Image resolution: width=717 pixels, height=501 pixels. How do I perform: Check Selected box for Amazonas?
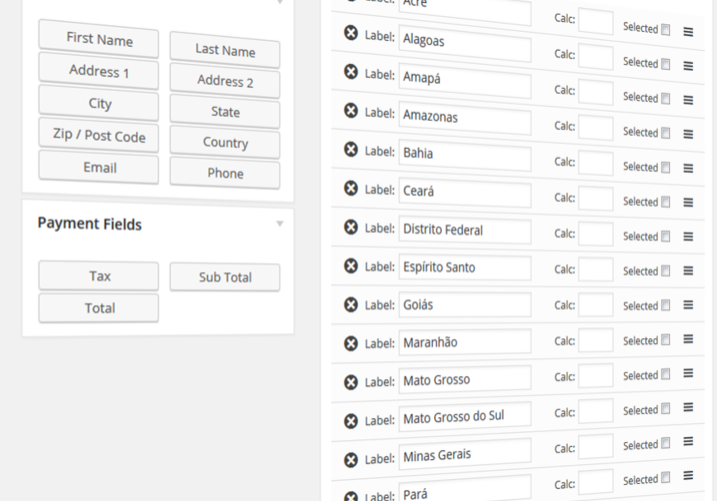click(x=666, y=133)
